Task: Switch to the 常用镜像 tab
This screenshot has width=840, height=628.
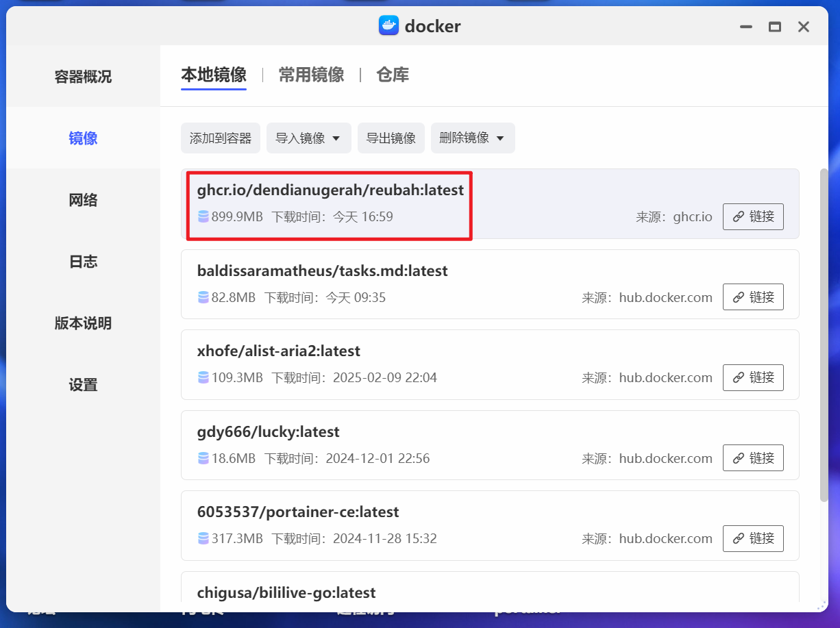Action: [x=310, y=75]
